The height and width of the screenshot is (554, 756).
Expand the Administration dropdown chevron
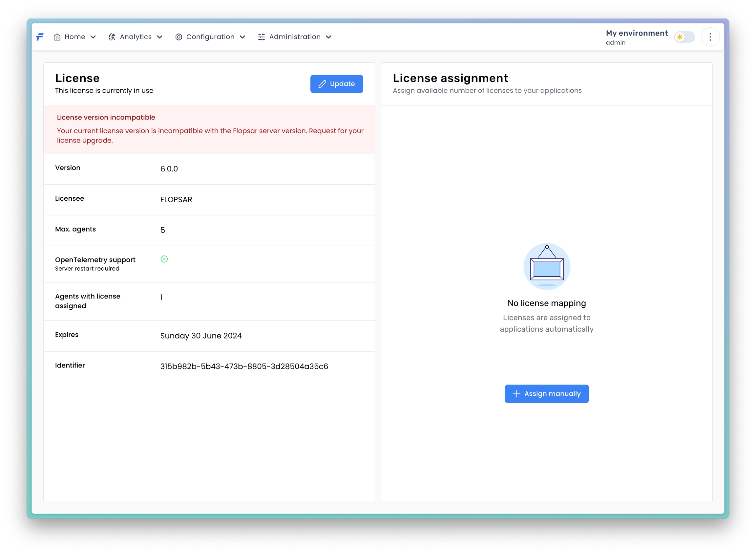point(328,37)
